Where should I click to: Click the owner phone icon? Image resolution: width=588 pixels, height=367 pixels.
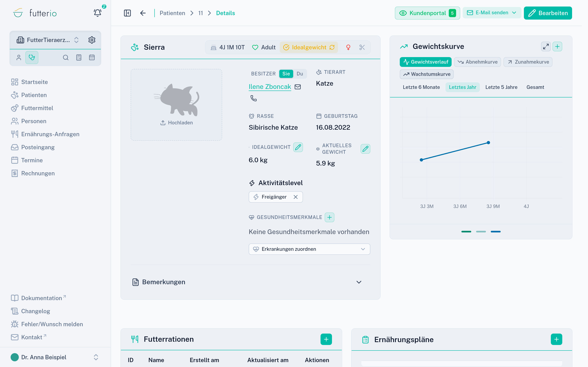click(x=253, y=98)
